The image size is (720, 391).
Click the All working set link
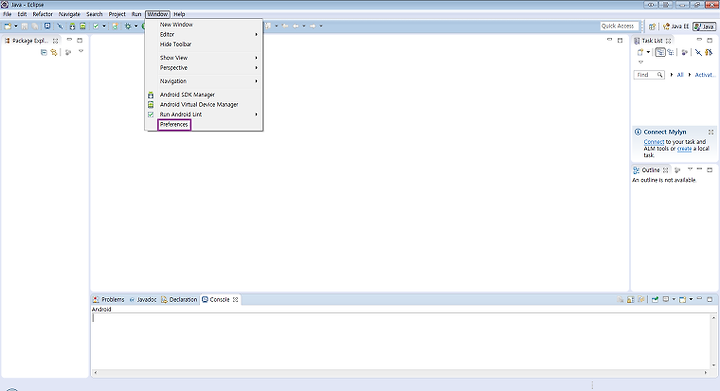(680, 75)
